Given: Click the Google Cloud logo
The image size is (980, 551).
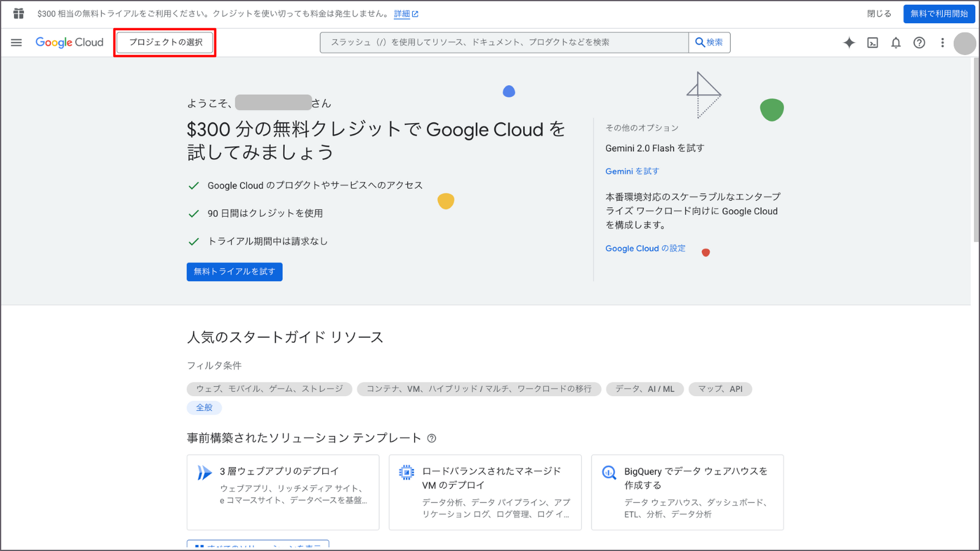Looking at the screenshot, I should pos(69,42).
